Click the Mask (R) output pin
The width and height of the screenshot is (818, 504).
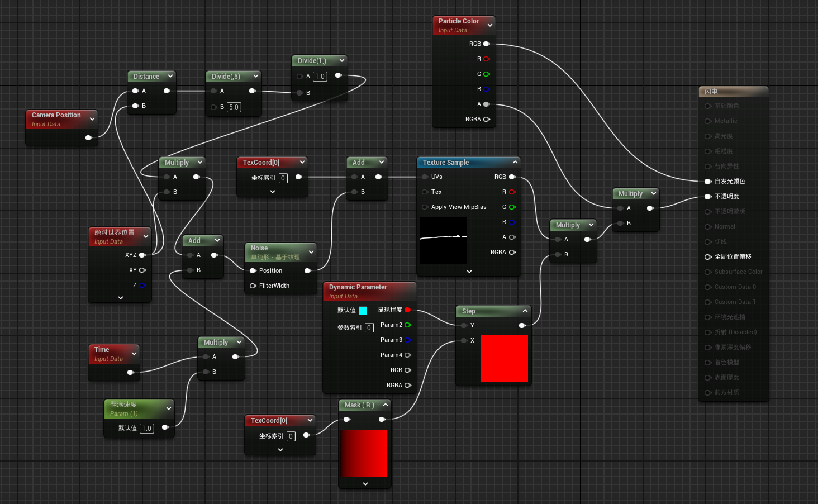(x=382, y=419)
